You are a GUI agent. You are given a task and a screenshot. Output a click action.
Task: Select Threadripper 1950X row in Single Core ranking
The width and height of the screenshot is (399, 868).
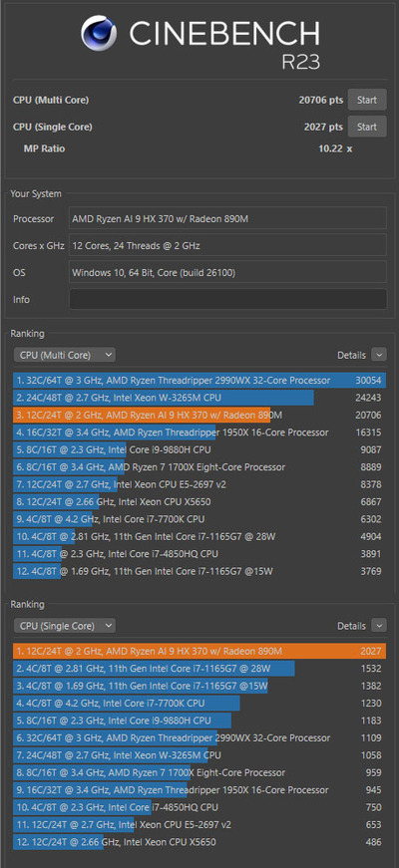pos(199,790)
